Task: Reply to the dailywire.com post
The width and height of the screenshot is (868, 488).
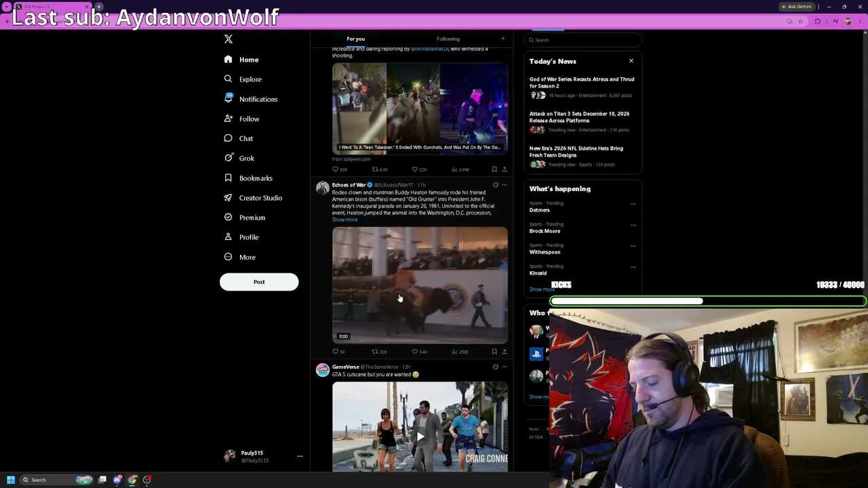Action: [x=335, y=169]
